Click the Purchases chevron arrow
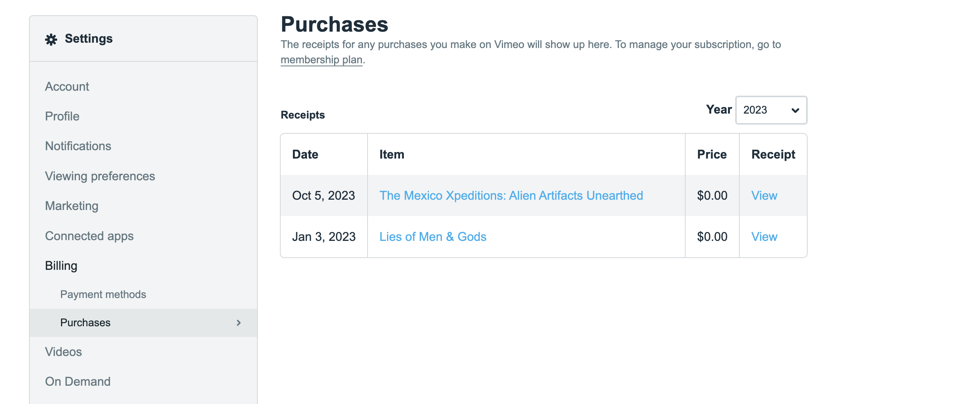980x404 pixels. pos(239,323)
